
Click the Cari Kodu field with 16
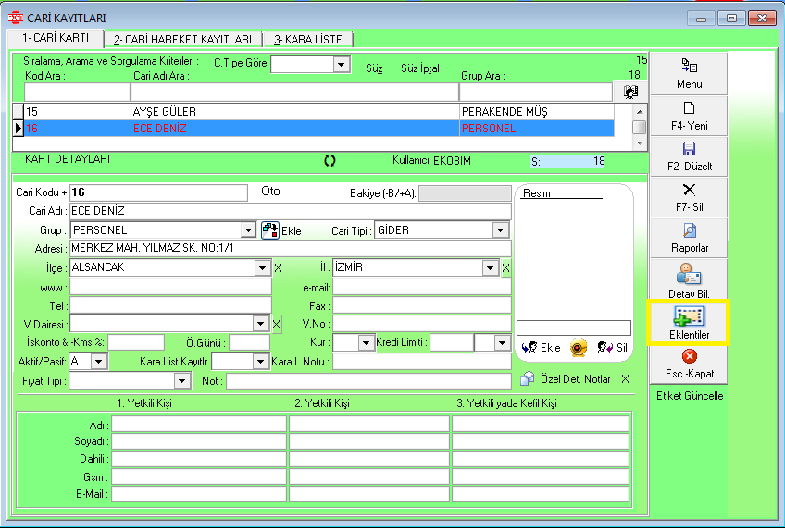[158, 192]
